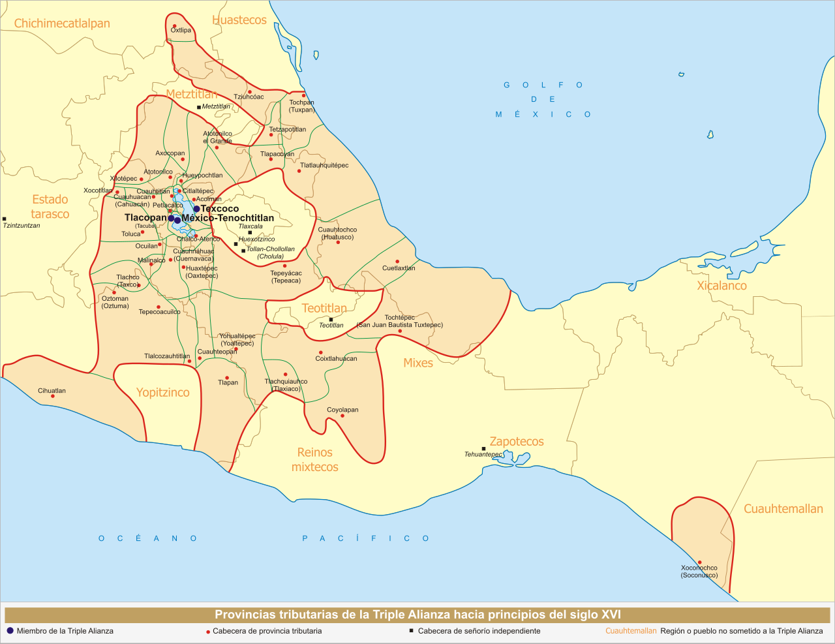The image size is (835, 644).
Task: Select the México-Tenochtitlan alliance member marker
Action: [x=177, y=221]
